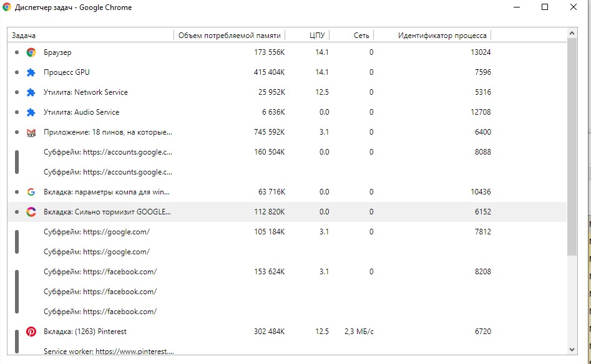Screen dimensions: 591x364
Task: Click the scroll-up arrow of the task list
Action: pos(572,32)
